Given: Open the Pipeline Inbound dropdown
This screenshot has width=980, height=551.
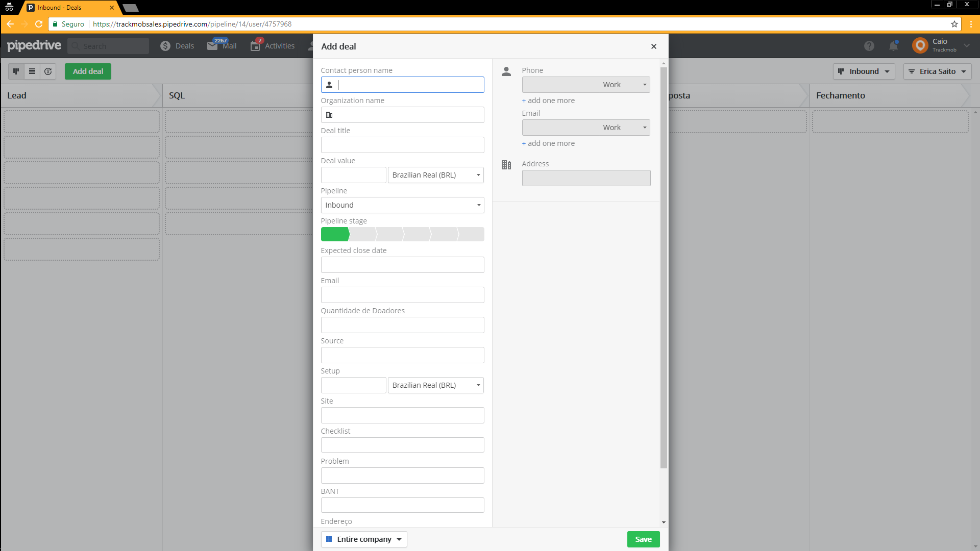Looking at the screenshot, I should [x=402, y=205].
